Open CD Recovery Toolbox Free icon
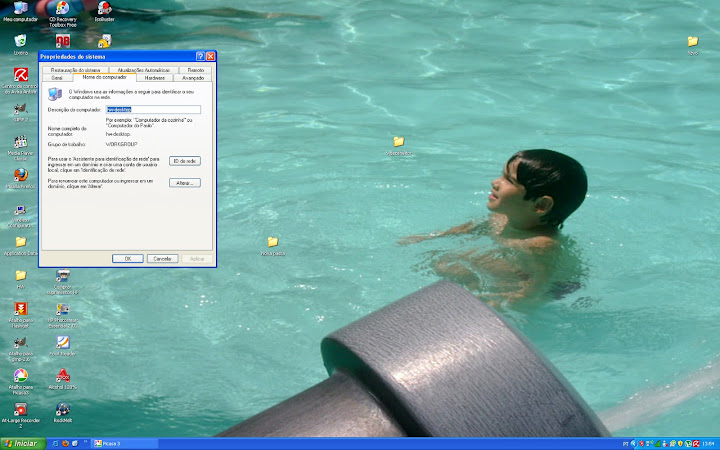 click(x=62, y=14)
